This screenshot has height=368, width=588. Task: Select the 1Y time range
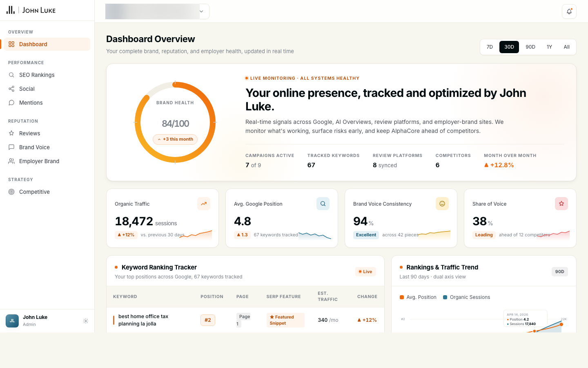tap(549, 47)
